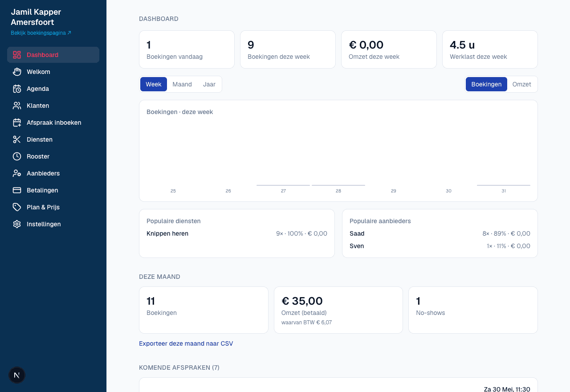Click the Populaire diensten heading
Image resolution: width=570 pixels, height=392 pixels.
tap(174, 221)
